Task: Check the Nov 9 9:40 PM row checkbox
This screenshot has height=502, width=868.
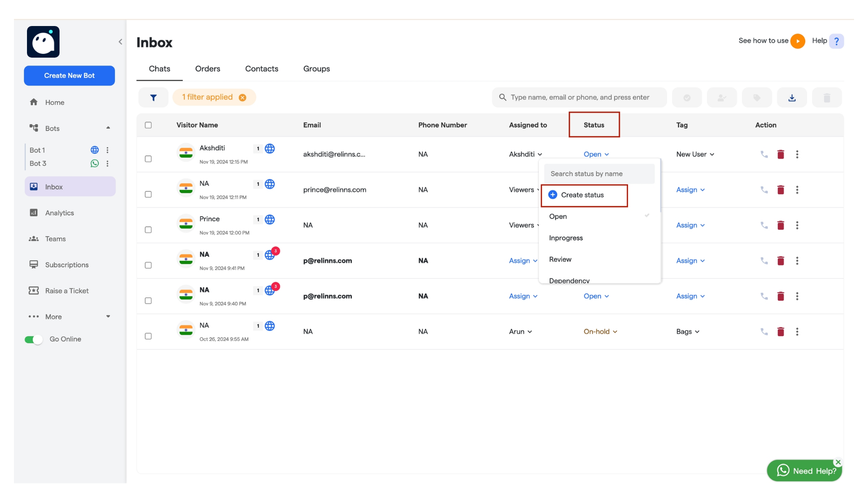Action: coord(148,301)
